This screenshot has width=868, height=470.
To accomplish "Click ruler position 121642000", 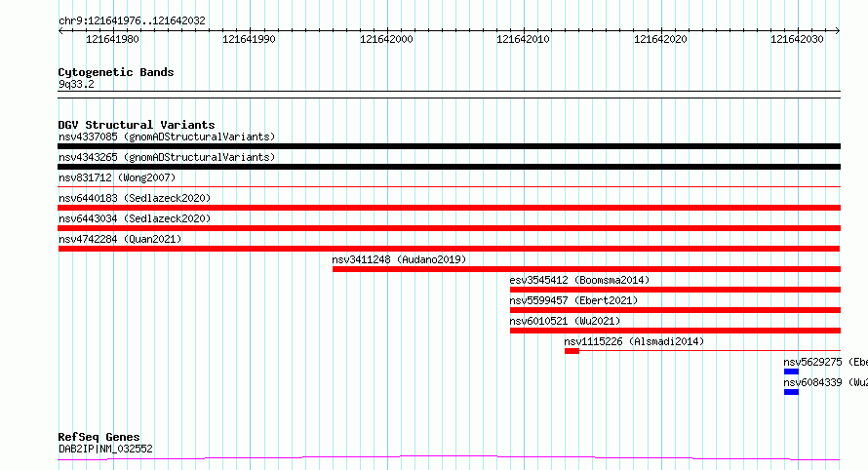I will [x=386, y=39].
